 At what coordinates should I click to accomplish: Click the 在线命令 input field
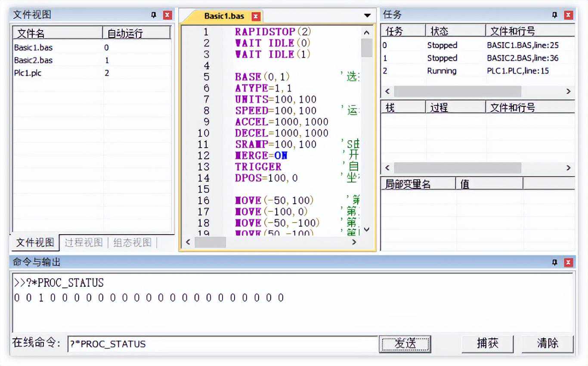222,344
